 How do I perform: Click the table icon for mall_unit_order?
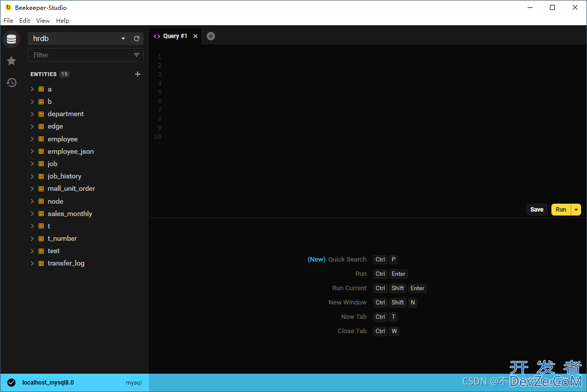tap(41, 188)
